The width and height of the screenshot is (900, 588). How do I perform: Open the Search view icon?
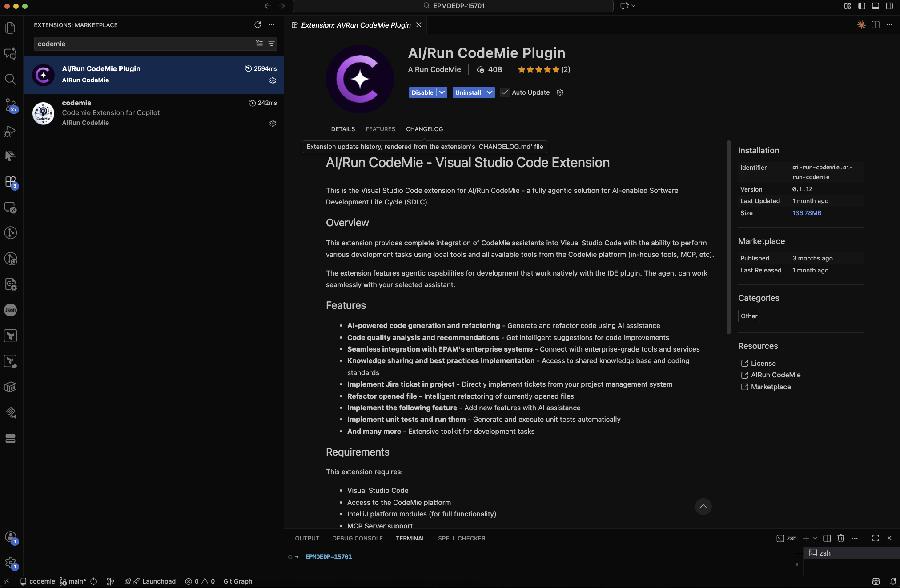pyautogui.click(x=10, y=80)
